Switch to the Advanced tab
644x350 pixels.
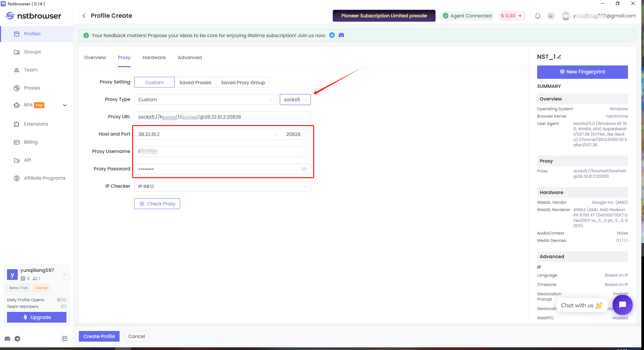[190, 57]
